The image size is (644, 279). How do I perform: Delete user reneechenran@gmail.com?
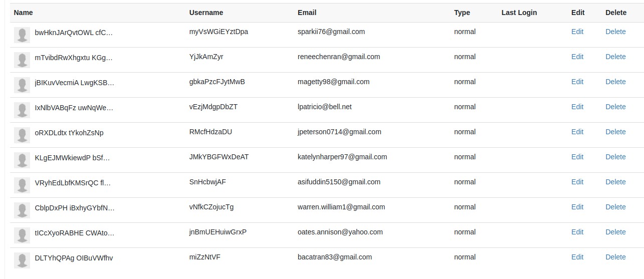(615, 57)
